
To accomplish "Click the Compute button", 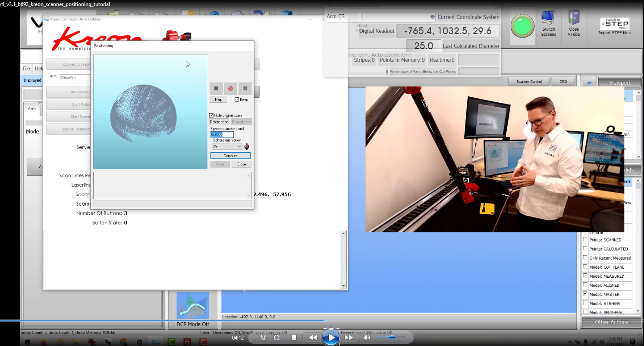I will (230, 156).
